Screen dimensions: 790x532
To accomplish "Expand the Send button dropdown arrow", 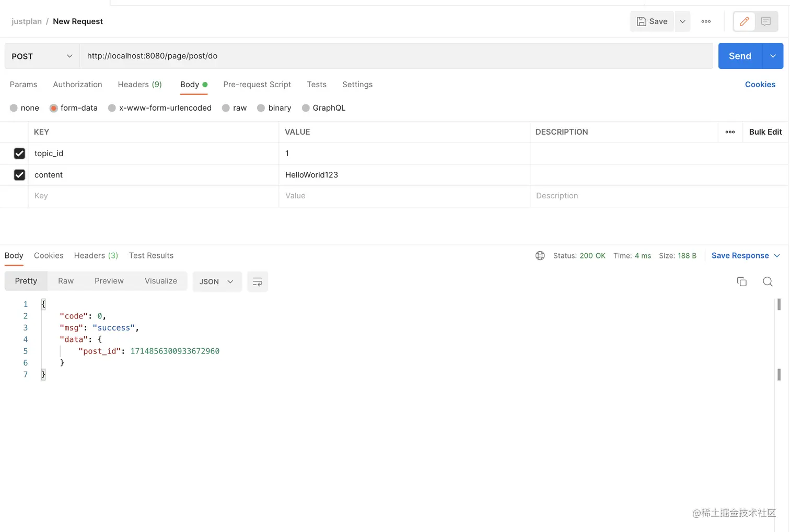I will (x=773, y=56).
